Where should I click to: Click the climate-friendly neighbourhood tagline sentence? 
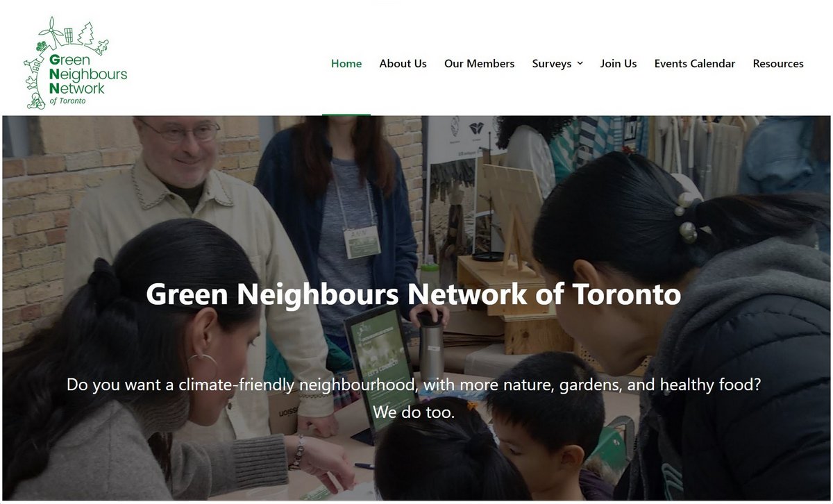[414, 384]
